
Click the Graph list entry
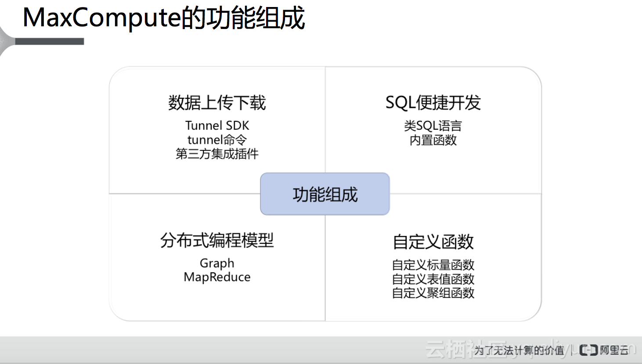(216, 263)
